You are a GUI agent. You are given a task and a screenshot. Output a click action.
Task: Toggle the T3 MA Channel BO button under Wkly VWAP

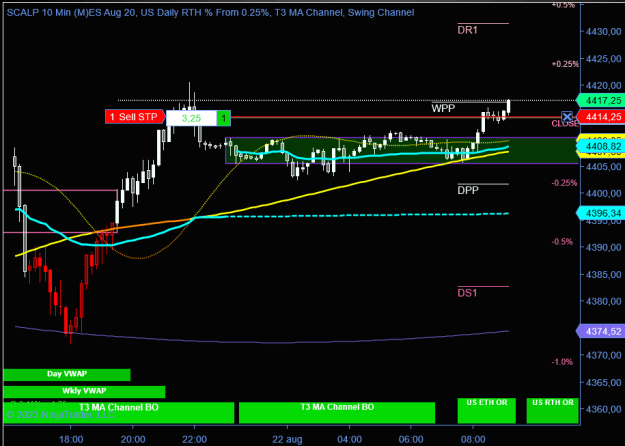point(118,413)
